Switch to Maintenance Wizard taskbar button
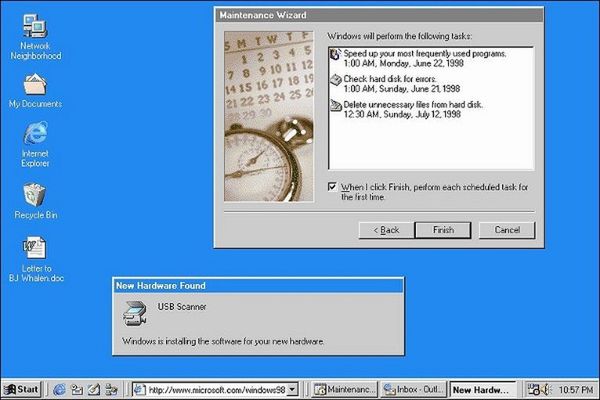The width and height of the screenshot is (600, 400). click(345, 390)
